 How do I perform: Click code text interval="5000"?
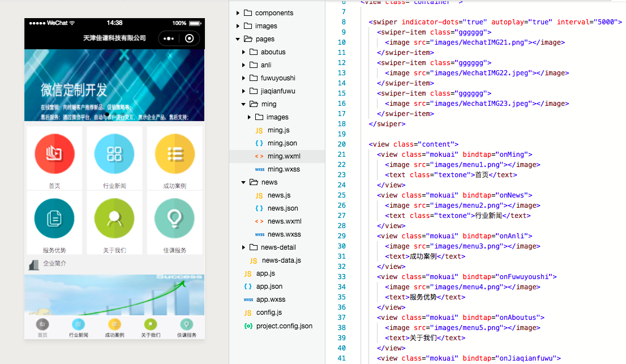coord(588,22)
